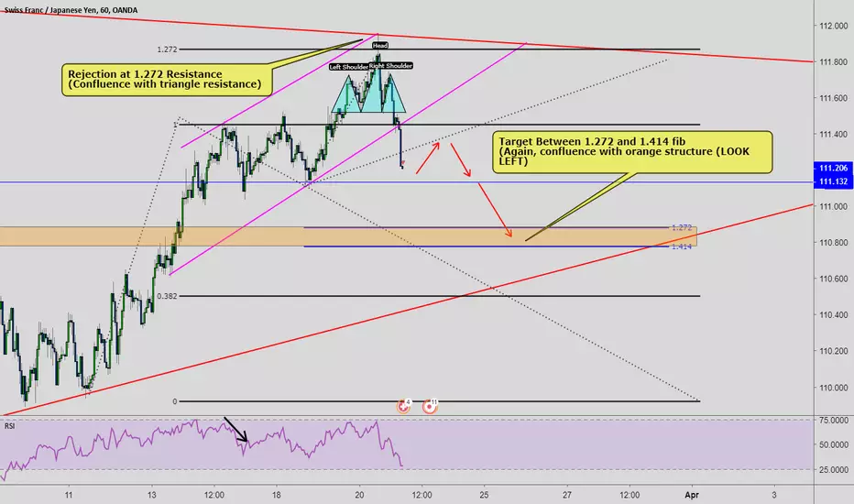The height and width of the screenshot is (504, 854).
Task: Click the '13' date on time axis
Action: [151, 495]
